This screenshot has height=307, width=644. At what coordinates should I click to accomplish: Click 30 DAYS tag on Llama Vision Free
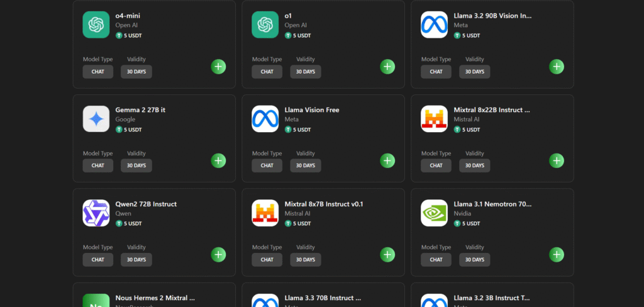(306, 165)
